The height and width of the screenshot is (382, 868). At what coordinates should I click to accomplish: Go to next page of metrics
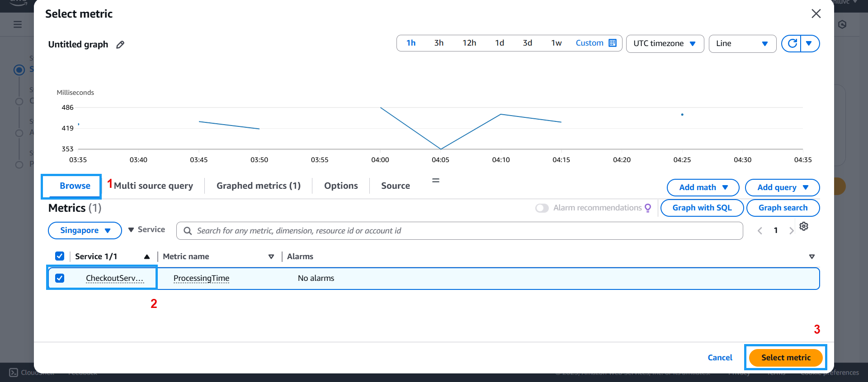pyautogui.click(x=791, y=231)
